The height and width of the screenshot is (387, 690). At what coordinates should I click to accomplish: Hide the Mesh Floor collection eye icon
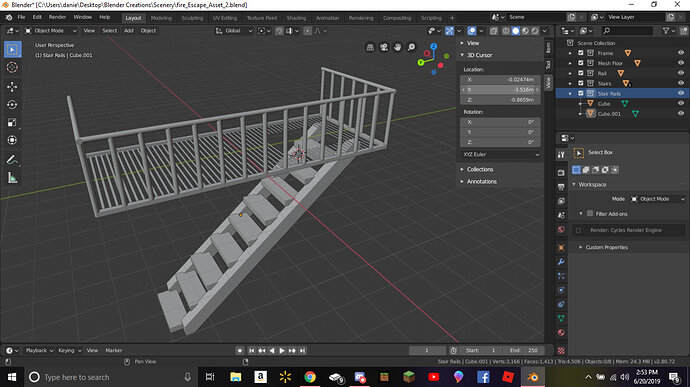(681, 63)
